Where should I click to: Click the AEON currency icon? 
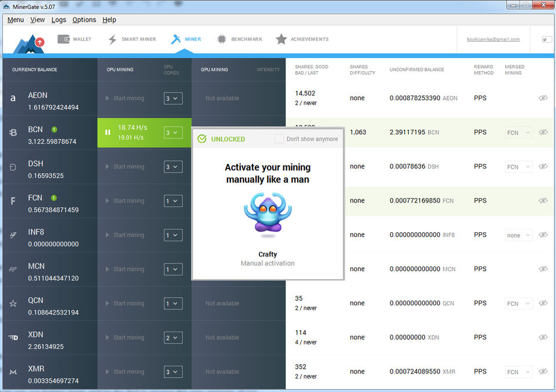[13, 98]
